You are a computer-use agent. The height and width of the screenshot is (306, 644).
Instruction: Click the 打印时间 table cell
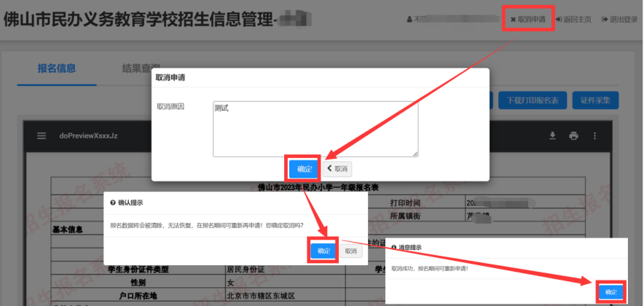(x=404, y=203)
